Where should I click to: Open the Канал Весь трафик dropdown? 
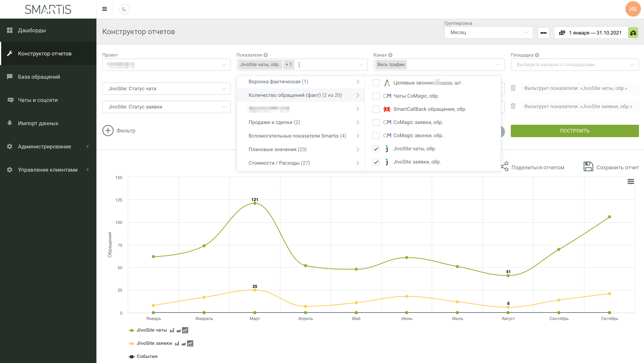click(x=439, y=65)
